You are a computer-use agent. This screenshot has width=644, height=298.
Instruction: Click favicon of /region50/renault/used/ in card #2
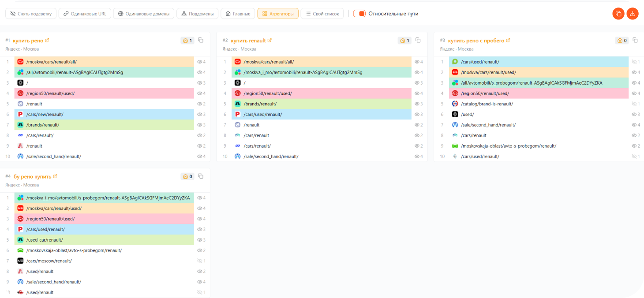pos(238,93)
